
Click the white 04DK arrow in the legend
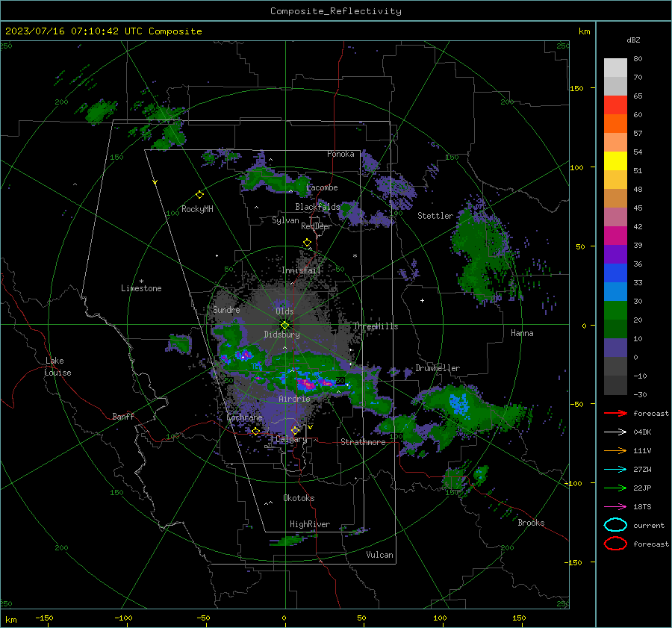tap(615, 432)
